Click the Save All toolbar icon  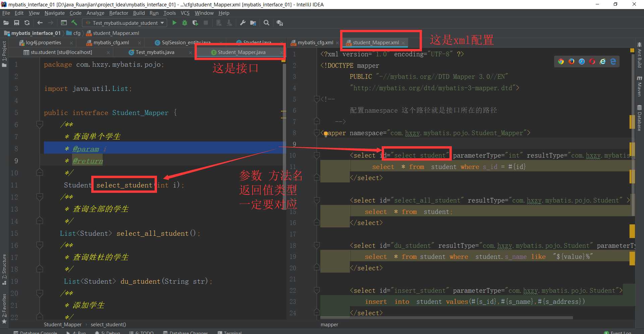click(16, 23)
